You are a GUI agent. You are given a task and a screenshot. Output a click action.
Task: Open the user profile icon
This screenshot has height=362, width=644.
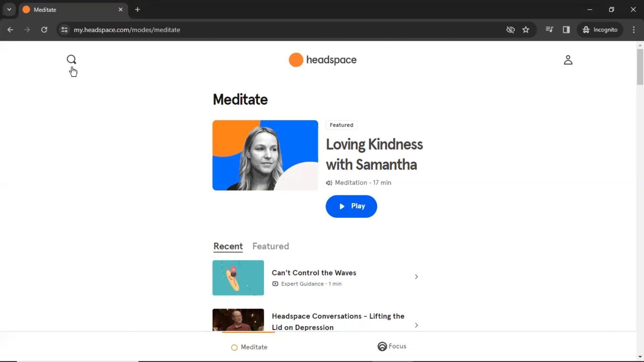click(x=568, y=60)
